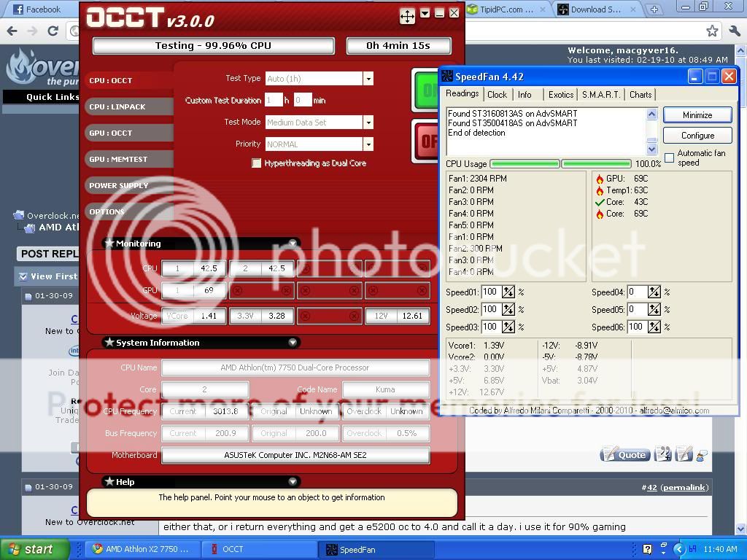
Task: Click the green ON button in OCCT
Action: (425, 90)
